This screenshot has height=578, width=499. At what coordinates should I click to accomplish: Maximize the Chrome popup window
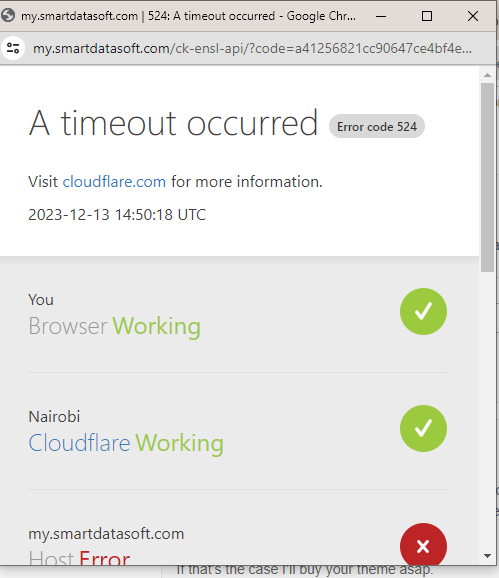click(427, 16)
